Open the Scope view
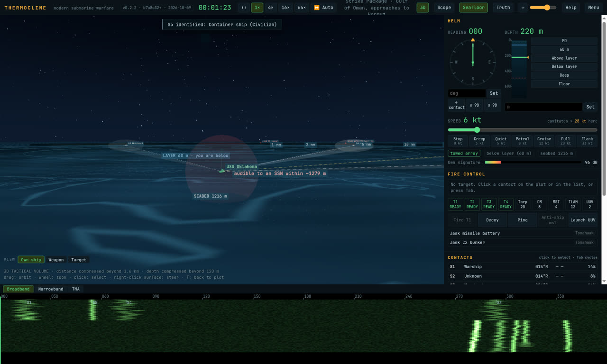 (x=444, y=8)
